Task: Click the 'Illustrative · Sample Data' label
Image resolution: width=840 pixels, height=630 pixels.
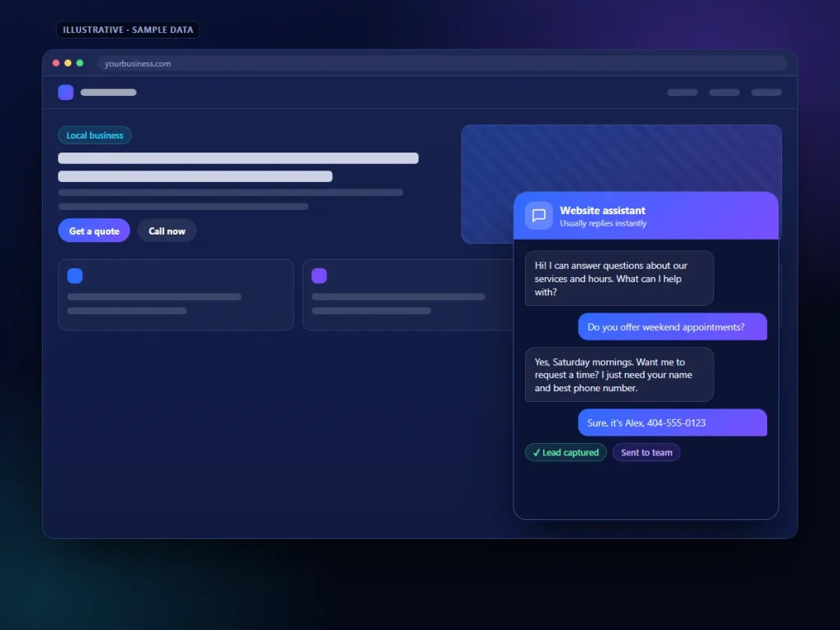Action: (128, 30)
